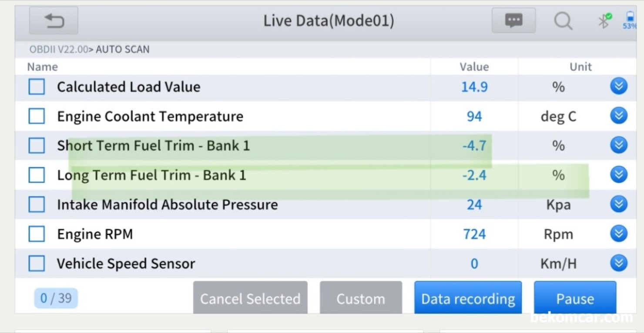Tap the Bluetooth connection status icon
This screenshot has width=644, height=333.
[x=604, y=20]
